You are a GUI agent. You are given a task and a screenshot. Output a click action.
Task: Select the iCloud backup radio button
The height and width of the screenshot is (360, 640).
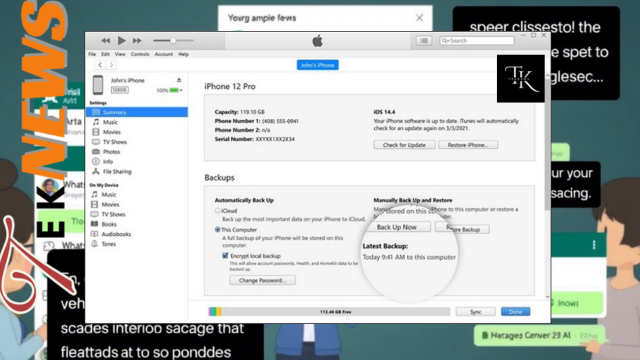click(x=217, y=211)
